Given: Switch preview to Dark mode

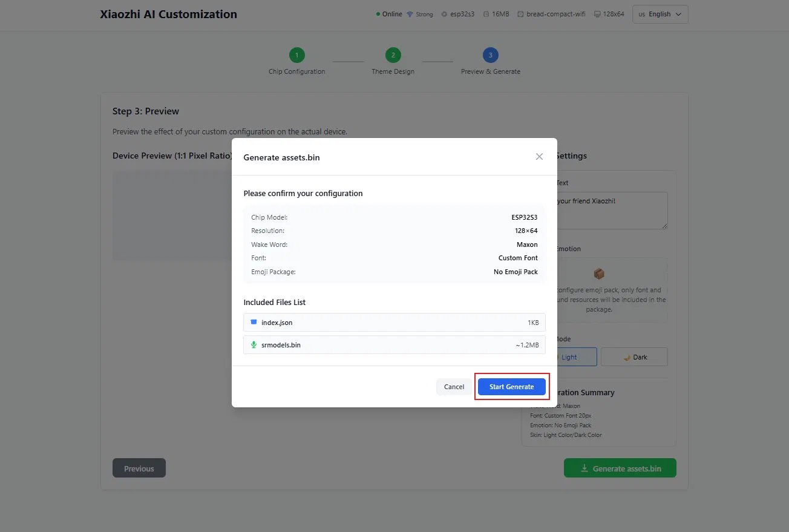Looking at the screenshot, I should pos(634,357).
